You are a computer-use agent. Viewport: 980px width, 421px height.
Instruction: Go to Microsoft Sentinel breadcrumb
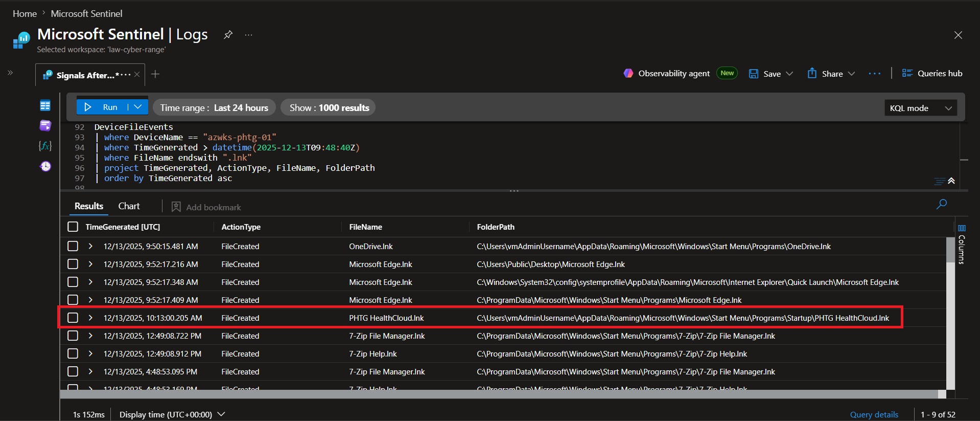86,14
